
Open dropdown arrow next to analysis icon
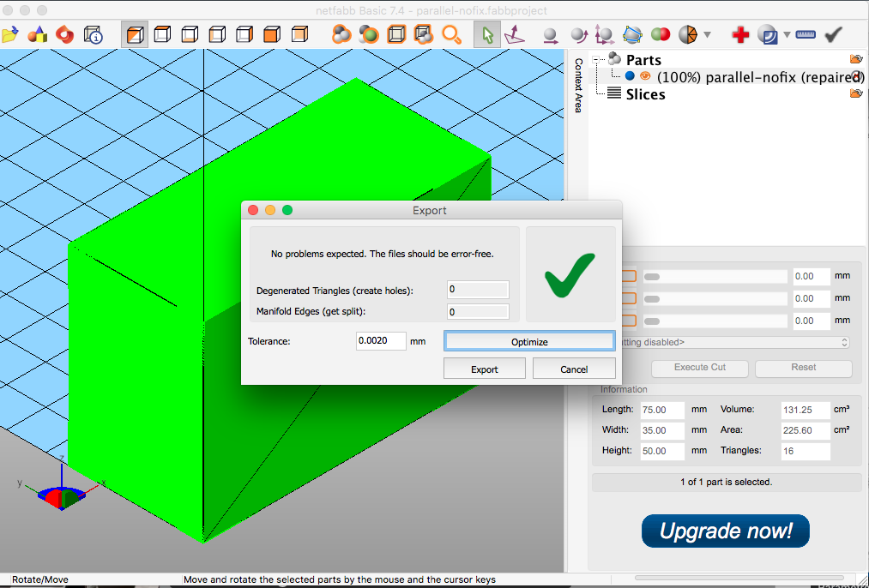tap(787, 35)
